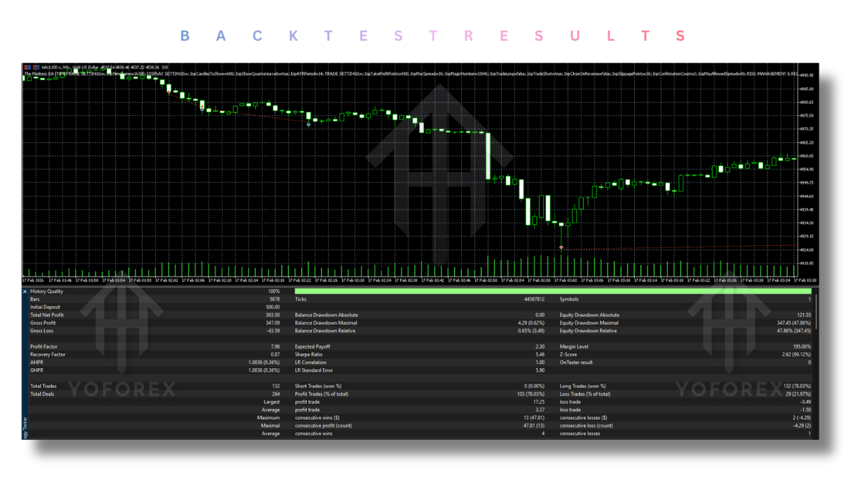The width and height of the screenshot is (868, 488).
Task: Click the second small icon before XAUUSD title
Action: click(35, 67)
